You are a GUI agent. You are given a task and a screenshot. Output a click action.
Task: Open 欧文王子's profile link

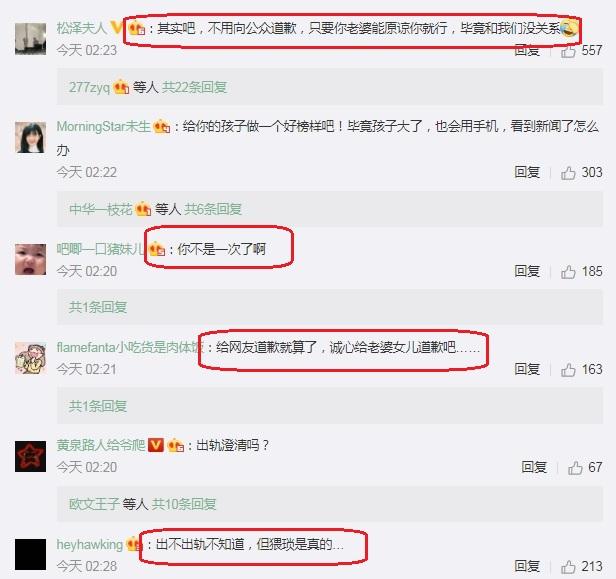click(94, 504)
